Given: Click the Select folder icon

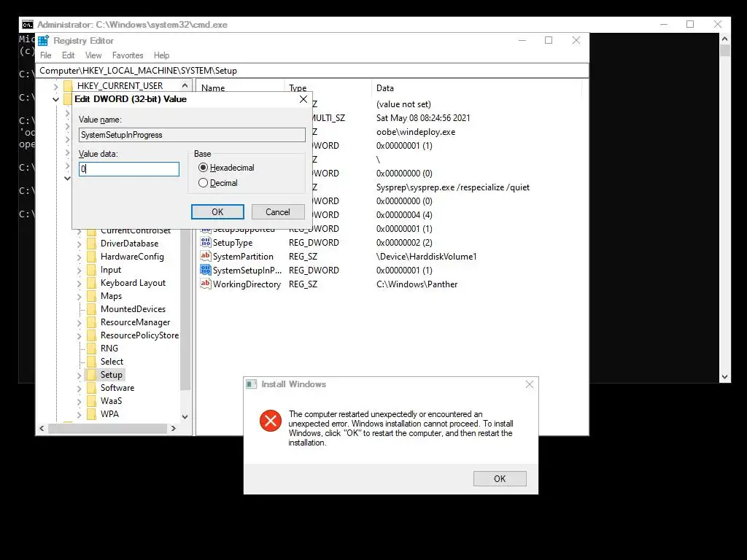Looking at the screenshot, I should tap(91, 362).
